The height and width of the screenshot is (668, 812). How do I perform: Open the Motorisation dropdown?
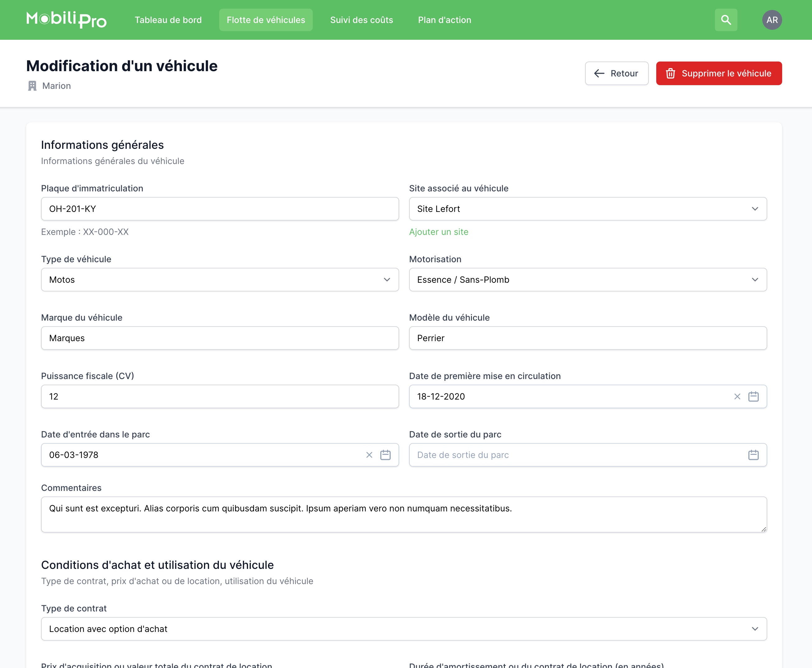588,280
